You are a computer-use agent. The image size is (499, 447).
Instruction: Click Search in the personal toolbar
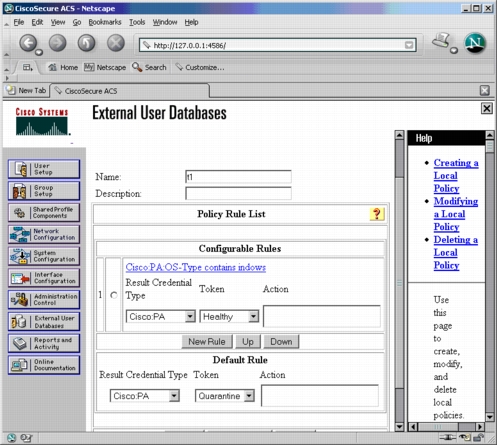[x=149, y=68]
